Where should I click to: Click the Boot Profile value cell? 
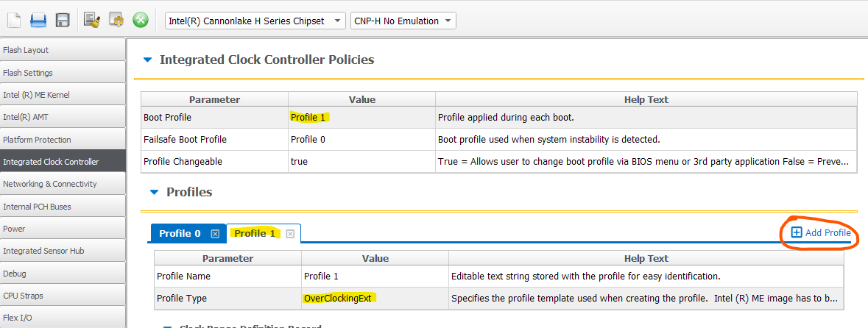pos(361,117)
